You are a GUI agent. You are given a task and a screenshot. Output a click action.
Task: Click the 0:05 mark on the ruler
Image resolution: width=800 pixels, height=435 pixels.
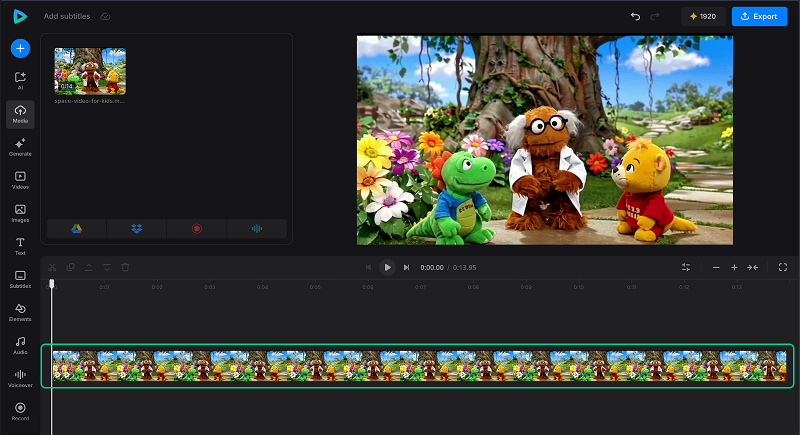coord(315,287)
